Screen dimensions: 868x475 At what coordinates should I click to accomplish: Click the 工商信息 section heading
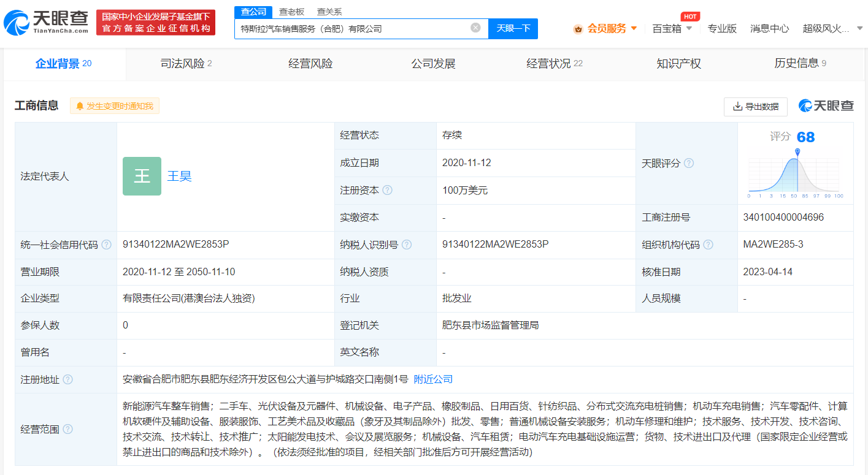click(37, 106)
